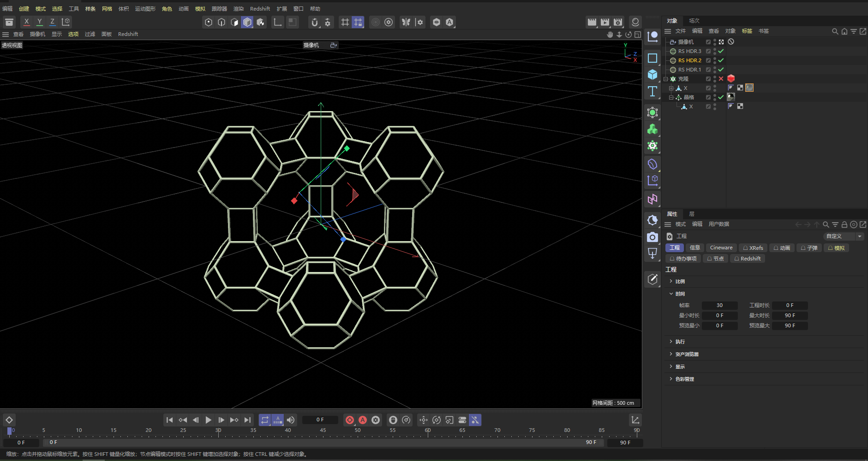Open the Redshift menu in menu bar

[x=260, y=9]
